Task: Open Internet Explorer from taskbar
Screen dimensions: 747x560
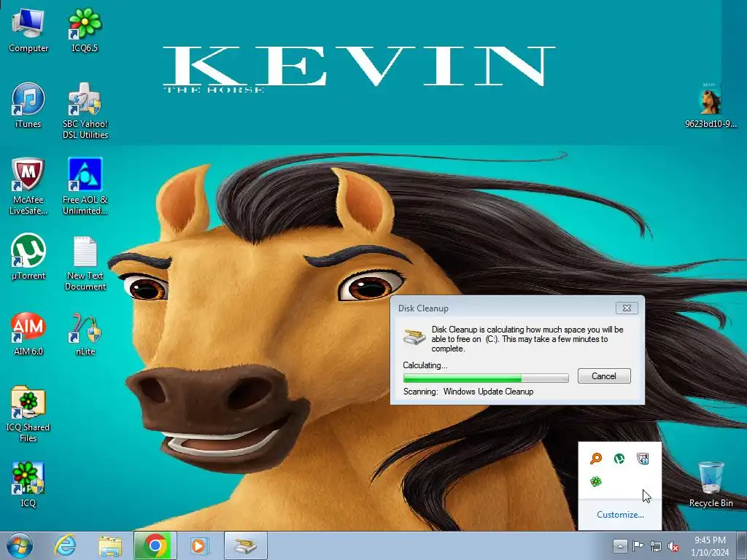Action: 65,545
